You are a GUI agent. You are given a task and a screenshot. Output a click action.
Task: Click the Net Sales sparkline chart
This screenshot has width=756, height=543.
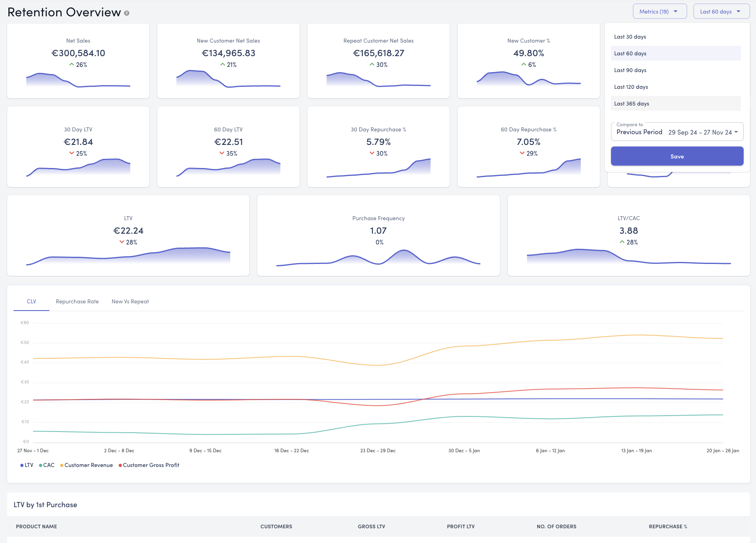coord(78,81)
